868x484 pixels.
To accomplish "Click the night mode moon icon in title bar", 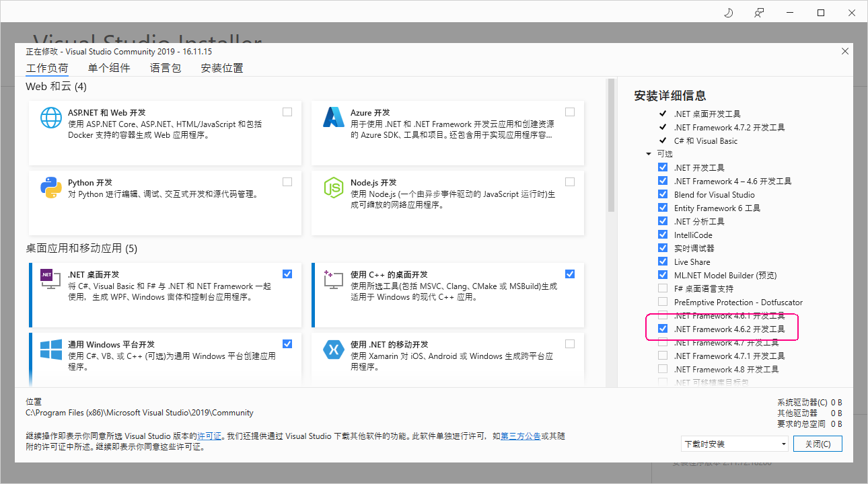I will click(728, 13).
